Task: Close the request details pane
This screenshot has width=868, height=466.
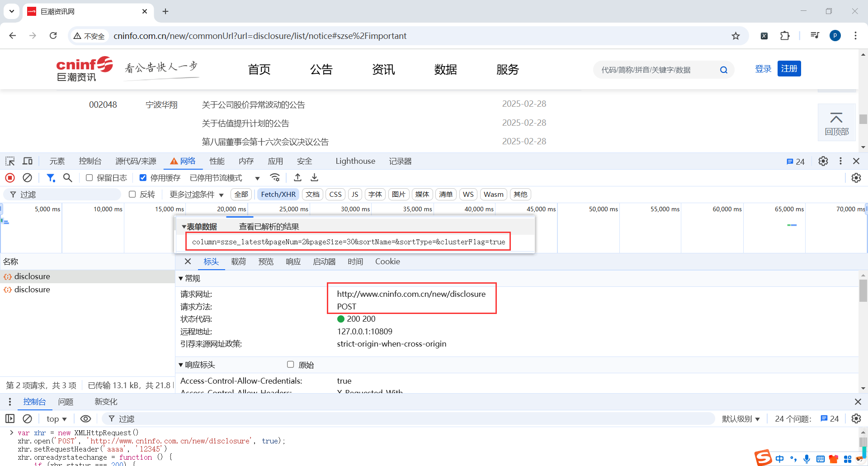Action: click(x=188, y=262)
